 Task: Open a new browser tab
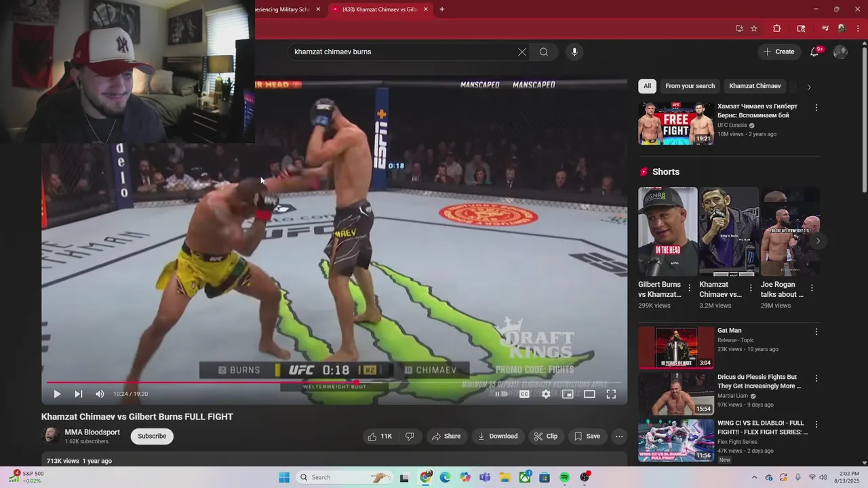coord(442,9)
